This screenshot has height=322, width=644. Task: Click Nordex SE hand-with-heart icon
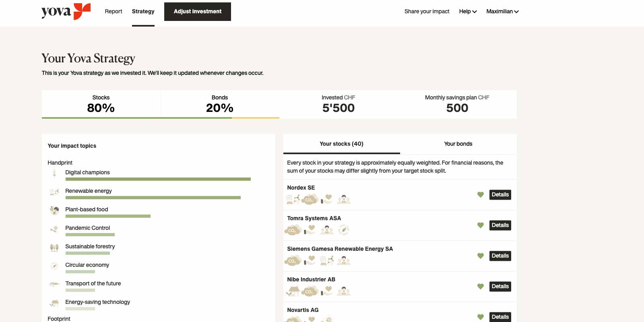point(326,199)
